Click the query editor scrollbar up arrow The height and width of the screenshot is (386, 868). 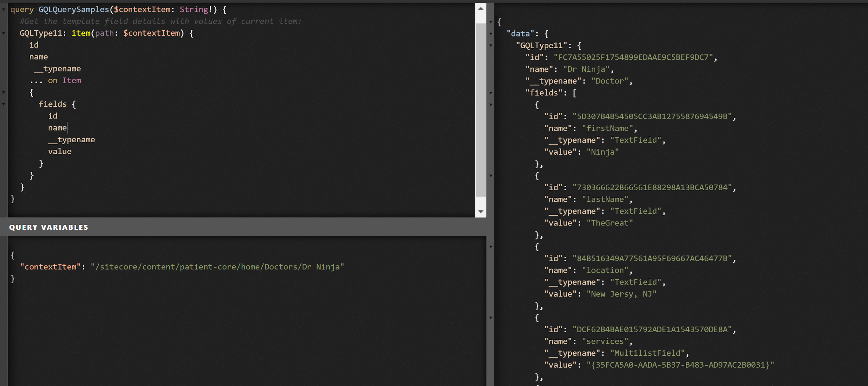pos(481,8)
